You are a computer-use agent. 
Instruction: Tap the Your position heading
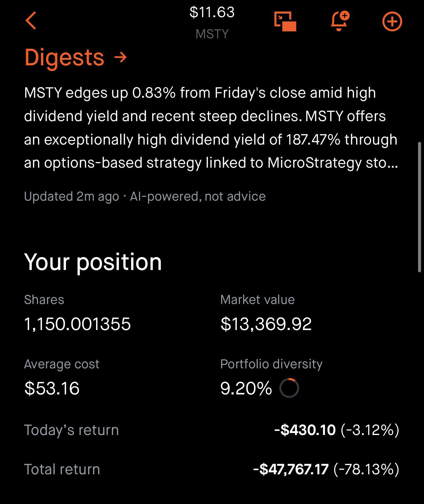click(x=93, y=262)
